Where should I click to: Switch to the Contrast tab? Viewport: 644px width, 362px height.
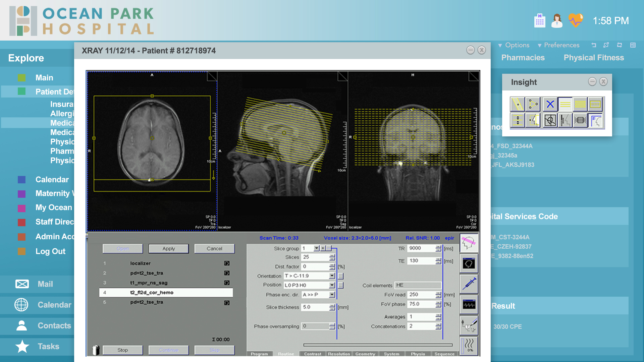[x=313, y=354]
